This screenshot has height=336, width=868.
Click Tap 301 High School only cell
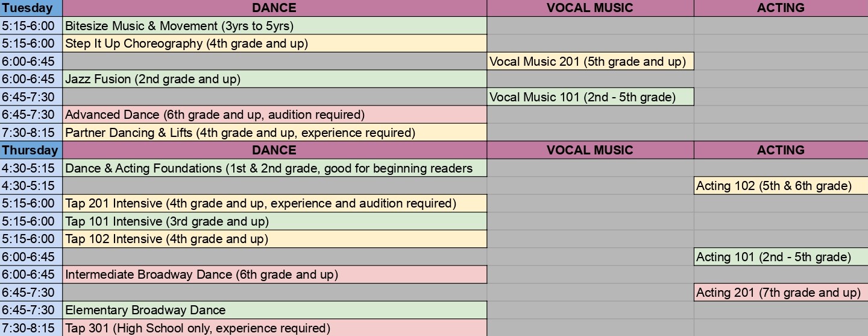275,328
